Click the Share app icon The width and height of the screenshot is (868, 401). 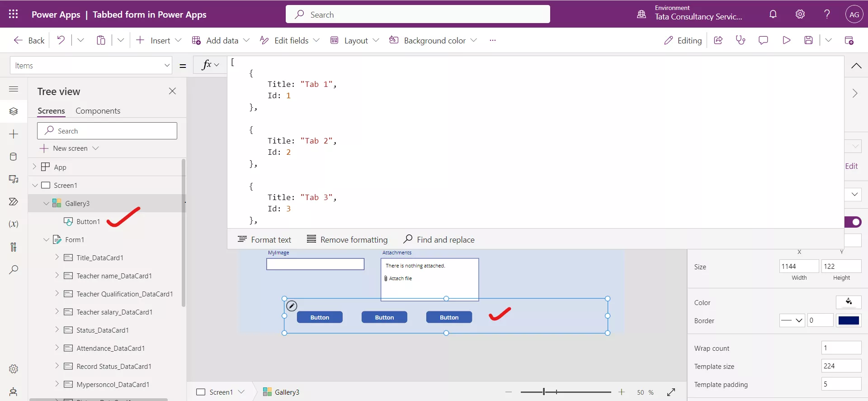[x=718, y=40]
